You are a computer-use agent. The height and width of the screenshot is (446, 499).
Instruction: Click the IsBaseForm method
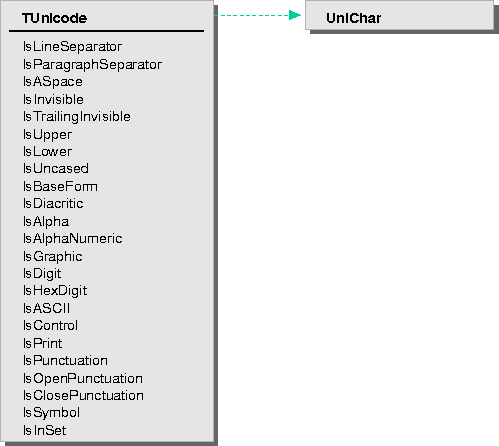click(x=60, y=187)
